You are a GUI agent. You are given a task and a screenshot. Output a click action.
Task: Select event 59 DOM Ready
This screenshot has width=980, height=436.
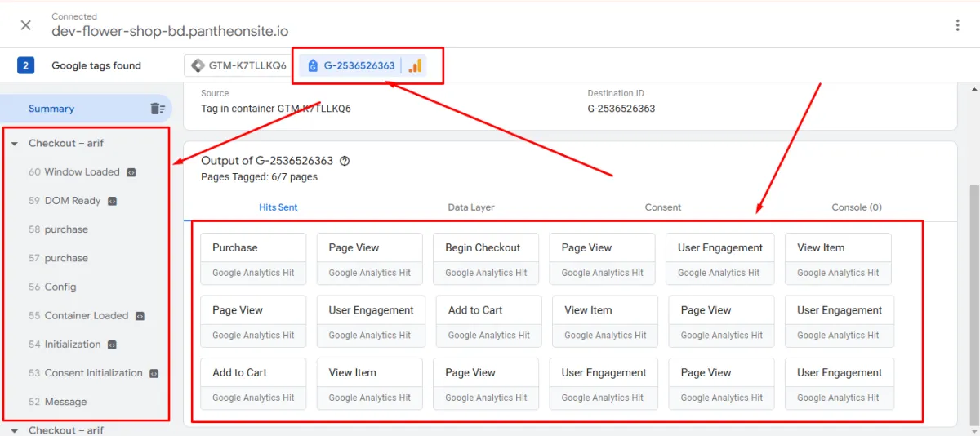[x=65, y=201]
